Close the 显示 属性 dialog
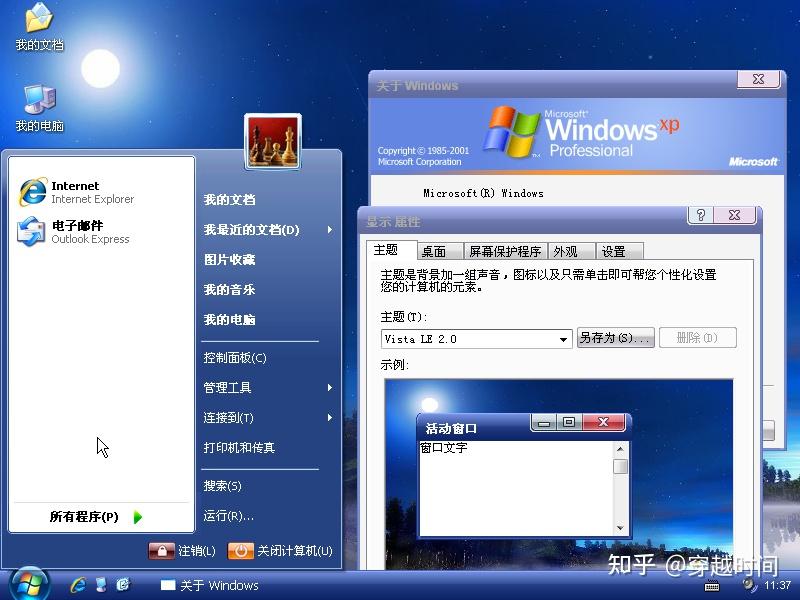Image resolution: width=800 pixels, height=600 pixels. pos(735,215)
